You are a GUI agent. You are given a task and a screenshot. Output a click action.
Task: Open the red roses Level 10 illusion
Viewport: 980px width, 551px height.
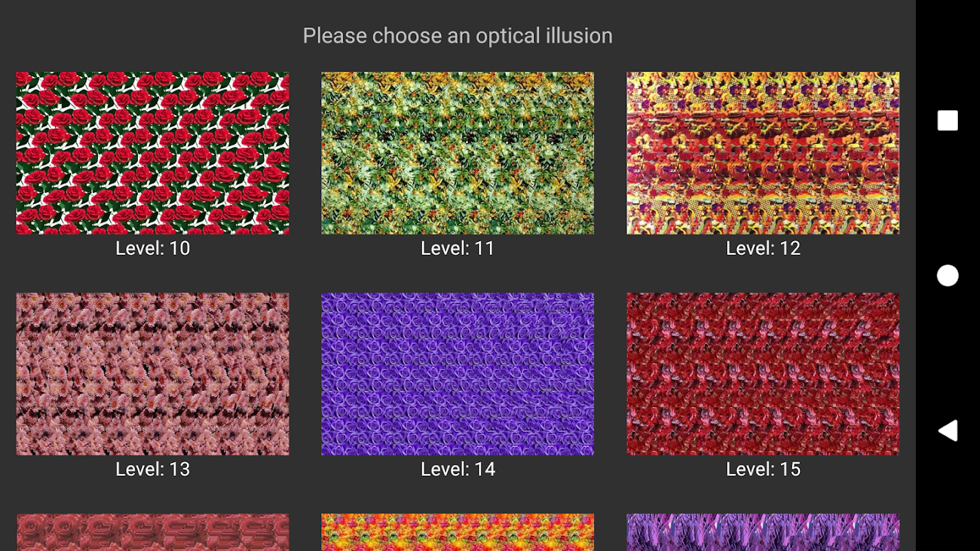152,153
